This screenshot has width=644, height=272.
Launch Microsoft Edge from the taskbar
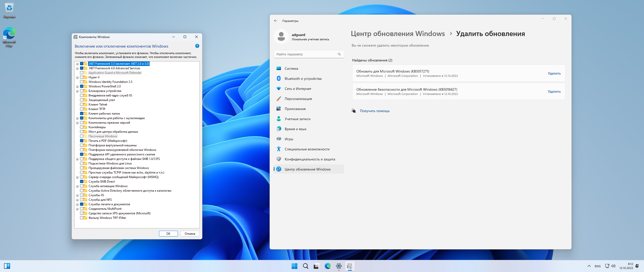coord(328,266)
